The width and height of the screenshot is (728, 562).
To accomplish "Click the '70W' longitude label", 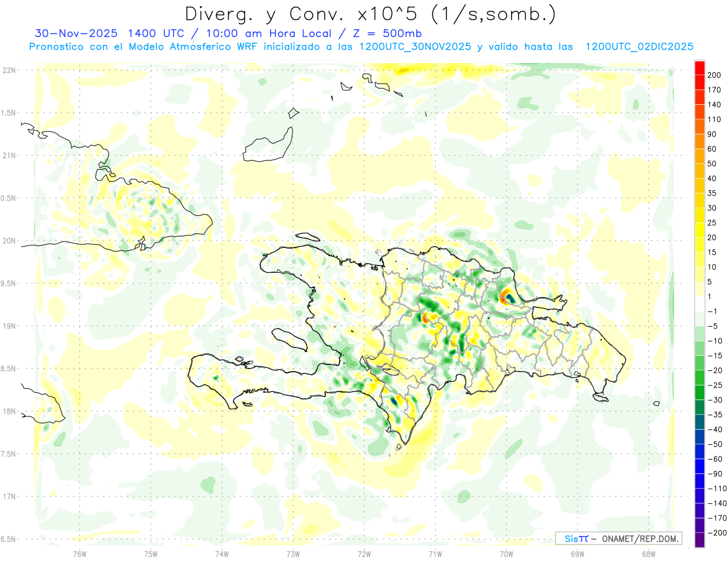I will coord(507,554).
